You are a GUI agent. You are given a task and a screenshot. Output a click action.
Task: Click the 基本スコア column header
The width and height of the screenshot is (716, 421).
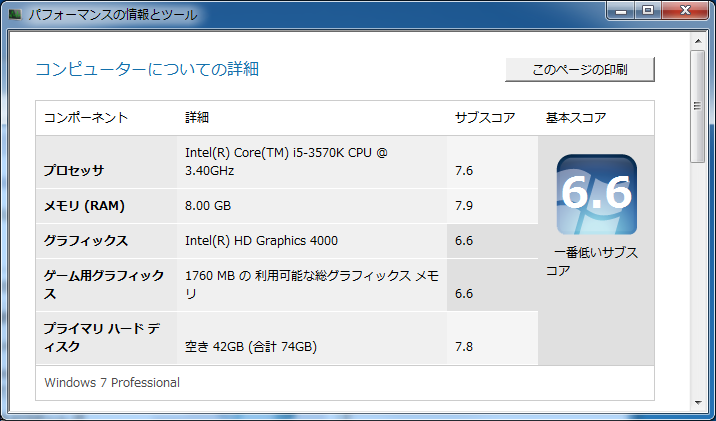tap(576, 117)
